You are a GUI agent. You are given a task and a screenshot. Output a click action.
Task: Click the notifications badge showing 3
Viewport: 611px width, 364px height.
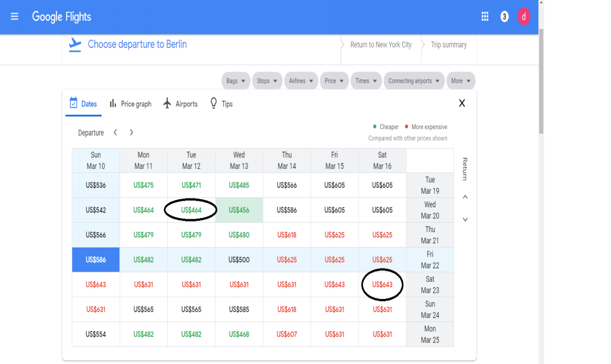(504, 17)
